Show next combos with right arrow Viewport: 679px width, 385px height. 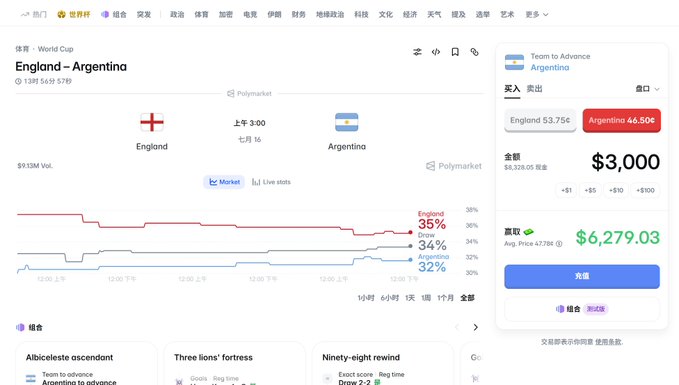(x=475, y=327)
